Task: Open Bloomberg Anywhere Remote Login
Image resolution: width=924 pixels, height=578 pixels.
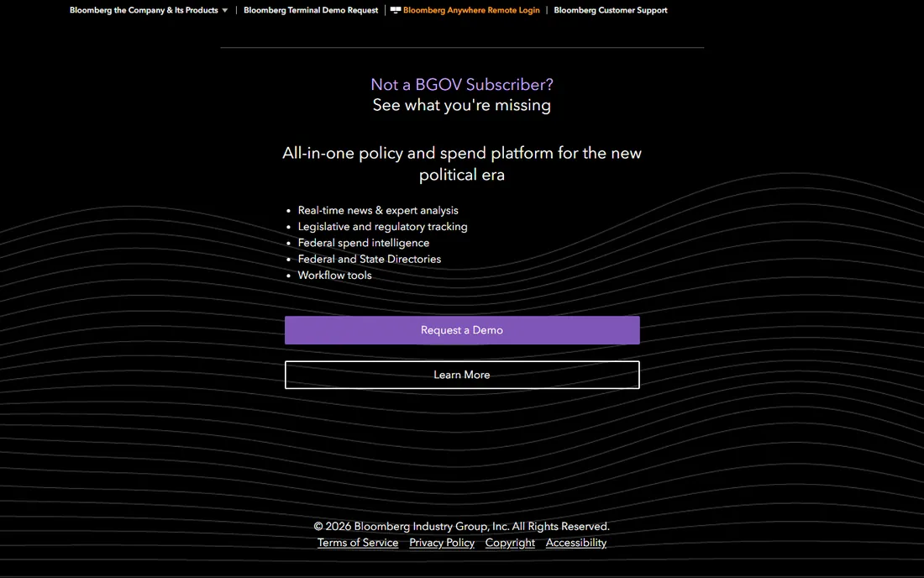Action: [x=471, y=11]
